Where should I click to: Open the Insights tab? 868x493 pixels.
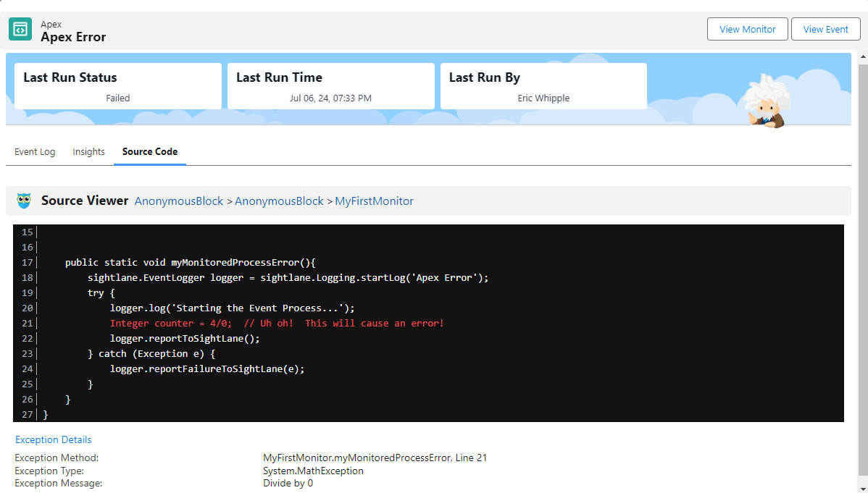point(88,152)
